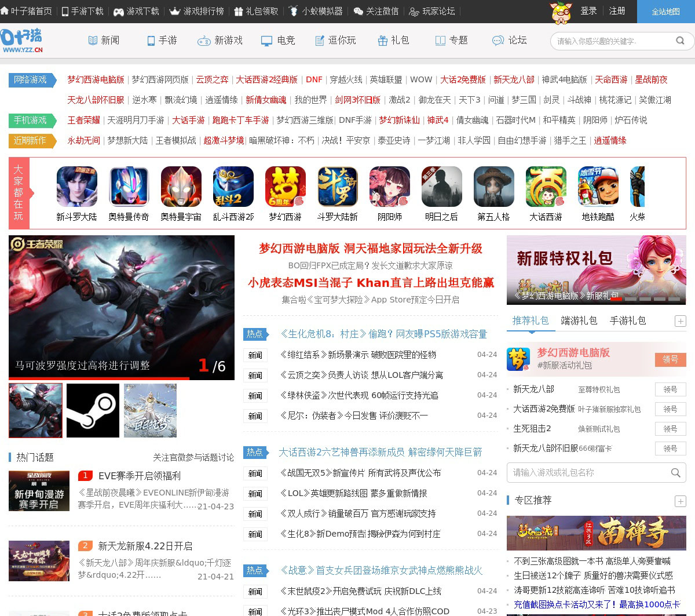Open 新斗罗大陆 game icon

(x=76, y=187)
